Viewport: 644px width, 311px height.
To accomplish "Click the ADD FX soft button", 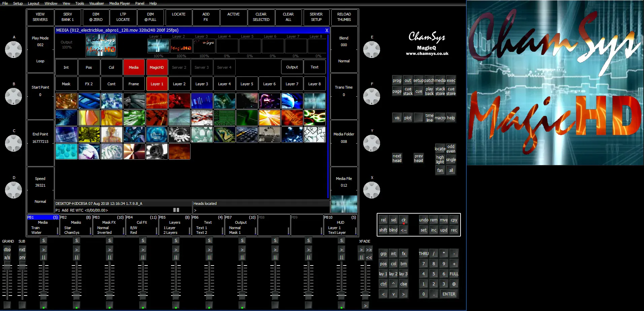I will 206,17.
